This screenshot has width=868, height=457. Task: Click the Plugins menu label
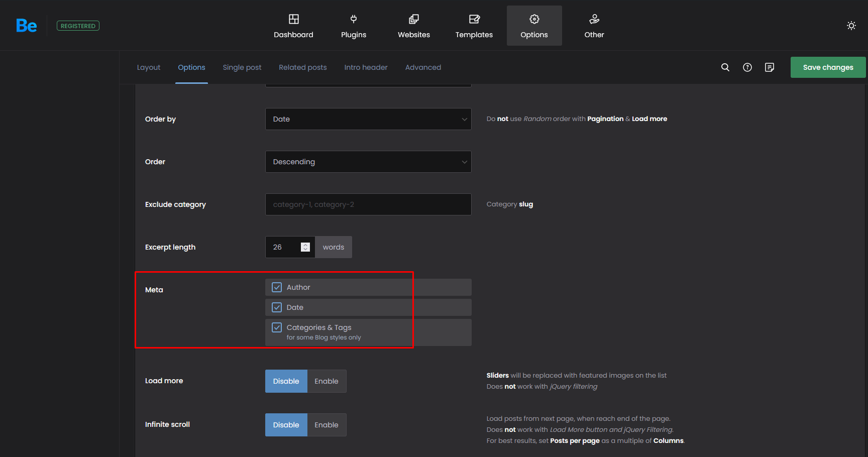354,35
